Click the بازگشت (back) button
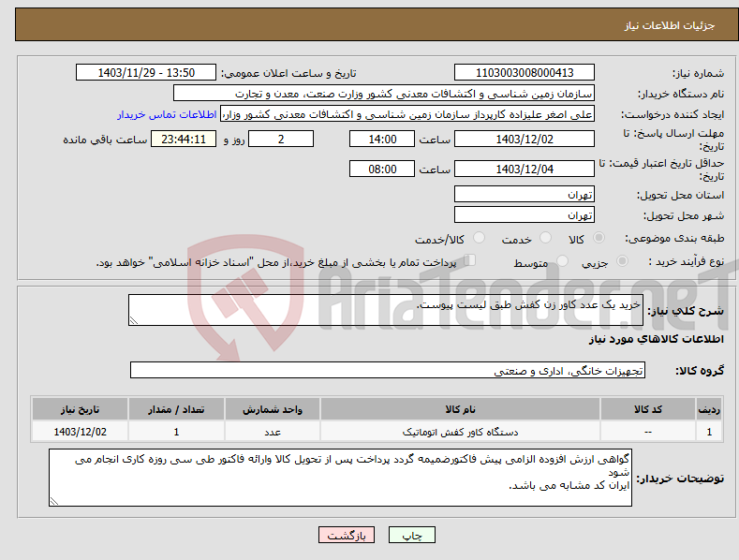 click(x=347, y=535)
